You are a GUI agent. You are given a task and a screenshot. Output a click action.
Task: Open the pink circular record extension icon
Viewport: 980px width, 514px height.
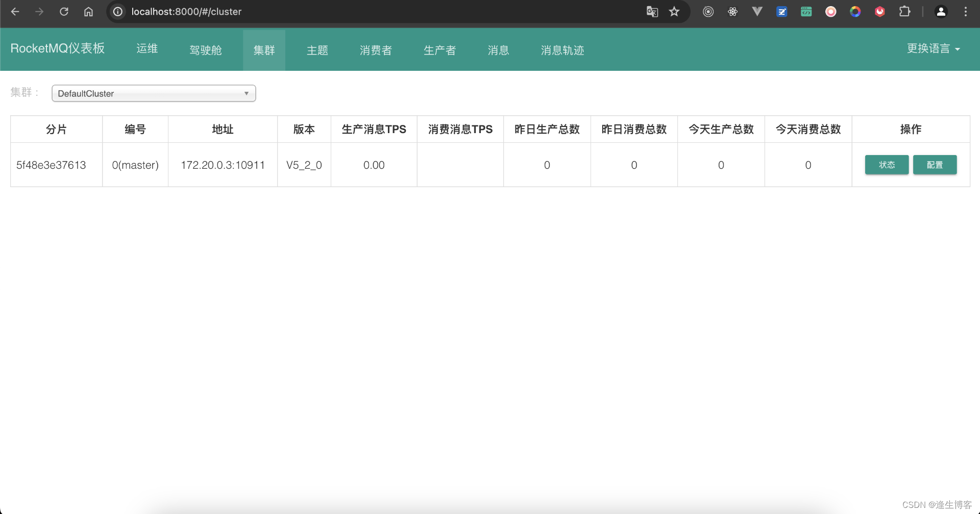tap(830, 11)
